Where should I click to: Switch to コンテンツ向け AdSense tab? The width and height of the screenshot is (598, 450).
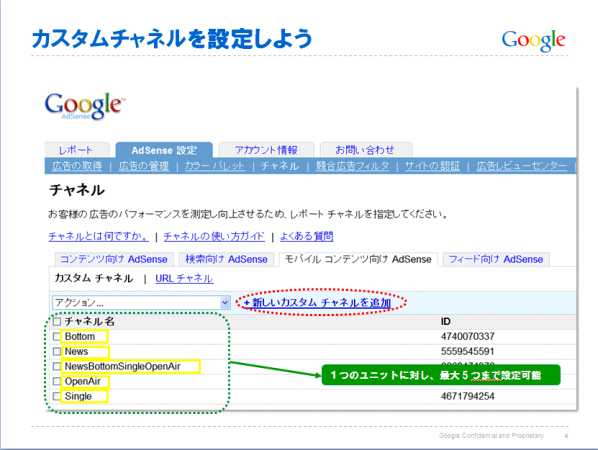pyautogui.click(x=114, y=259)
